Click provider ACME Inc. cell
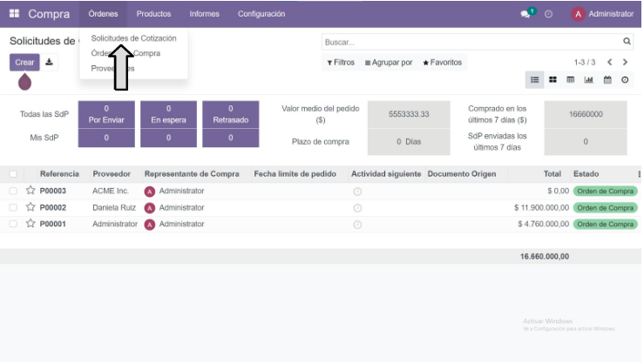644x364 pixels. click(111, 191)
